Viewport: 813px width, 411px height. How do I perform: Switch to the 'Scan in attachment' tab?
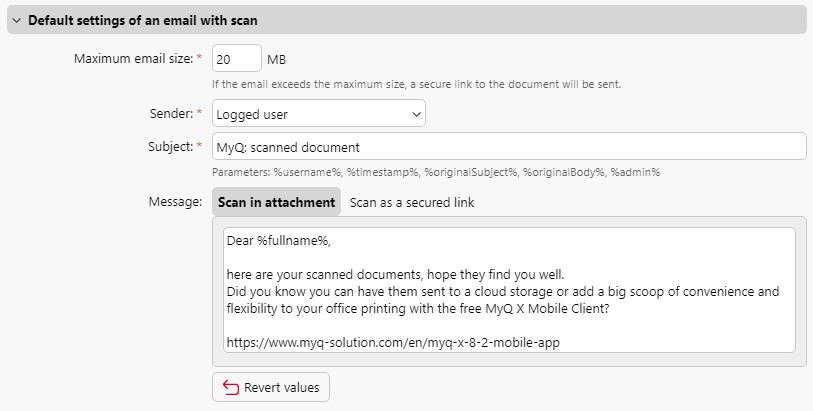point(276,202)
